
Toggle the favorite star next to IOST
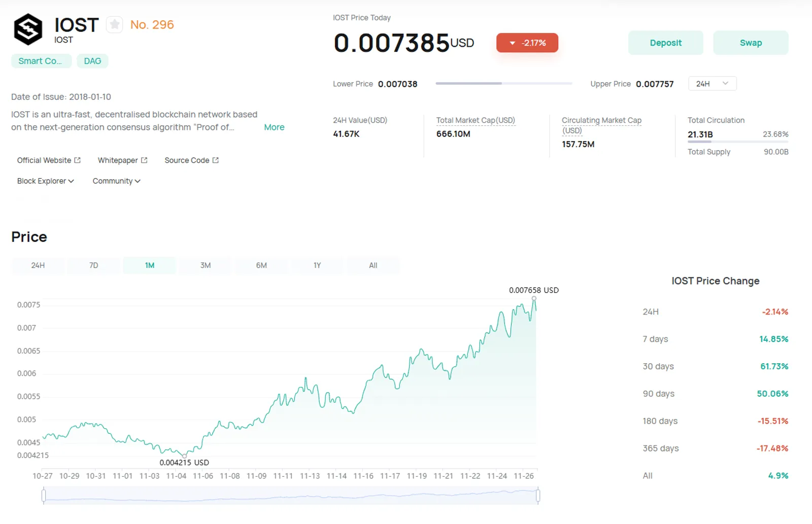[x=115, y=24]
